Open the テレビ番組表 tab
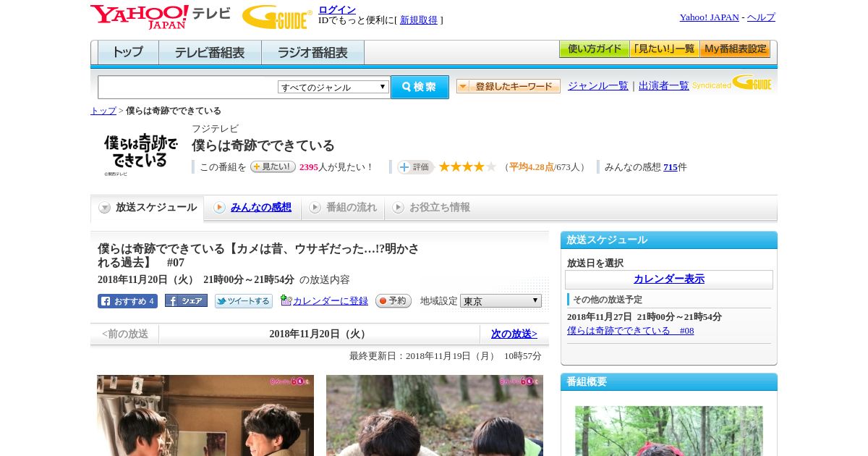Image resolution: width=868 pixels, height=456 pixels. 210,53
